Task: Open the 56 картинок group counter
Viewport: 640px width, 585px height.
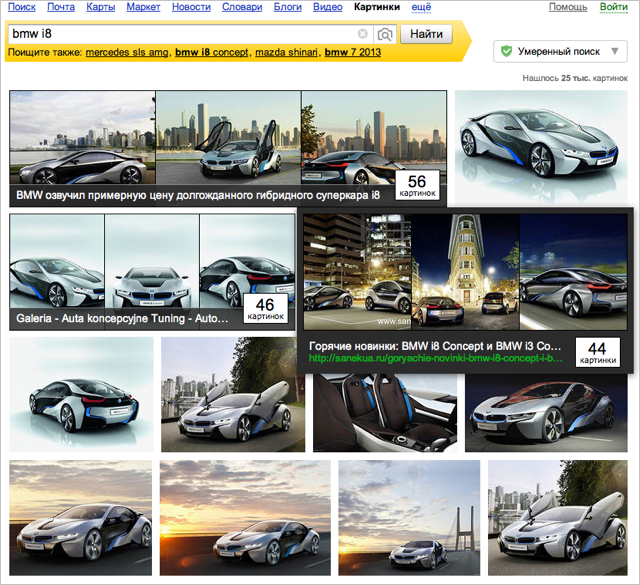Action: pos(417,185)
